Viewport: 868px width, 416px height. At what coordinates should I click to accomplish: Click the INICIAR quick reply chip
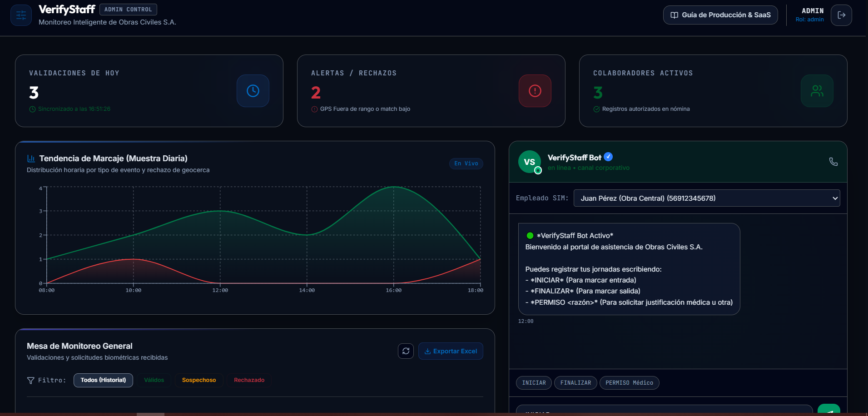[534, 383]
